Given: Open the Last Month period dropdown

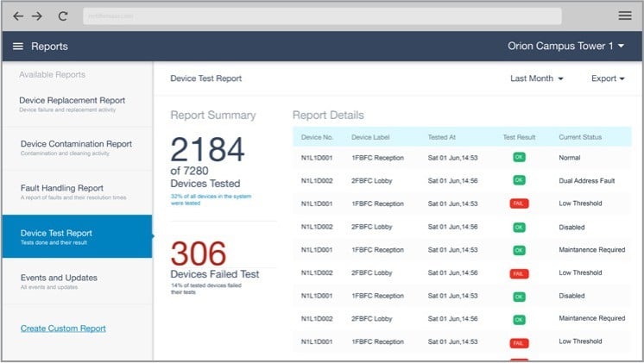Looking at the screenshot, I should coord(536,78).
